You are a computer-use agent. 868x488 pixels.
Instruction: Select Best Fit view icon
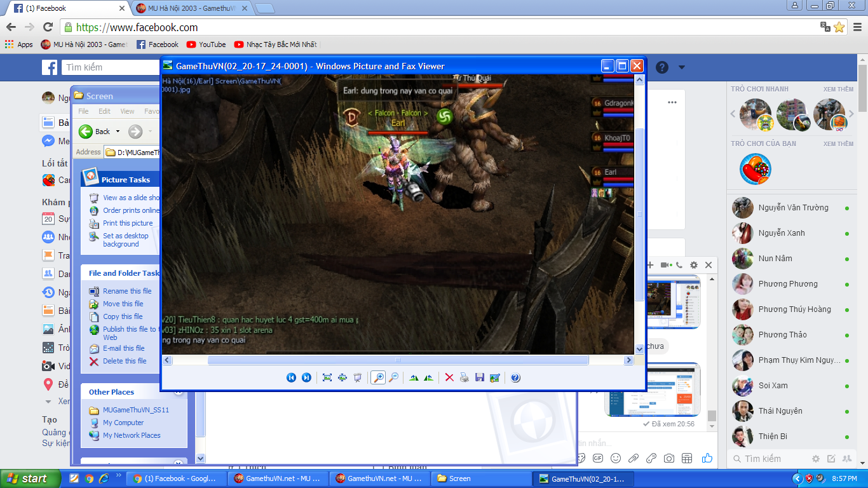point(327,377)
